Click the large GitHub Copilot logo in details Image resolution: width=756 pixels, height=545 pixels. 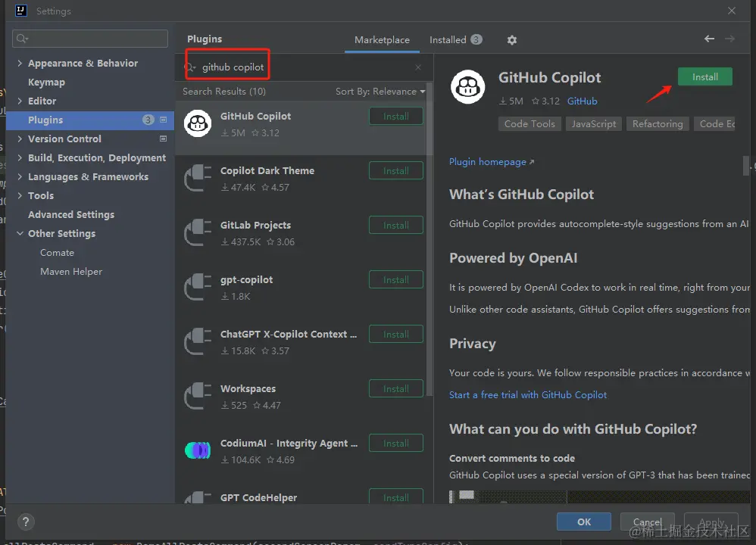tap(467, 87)
